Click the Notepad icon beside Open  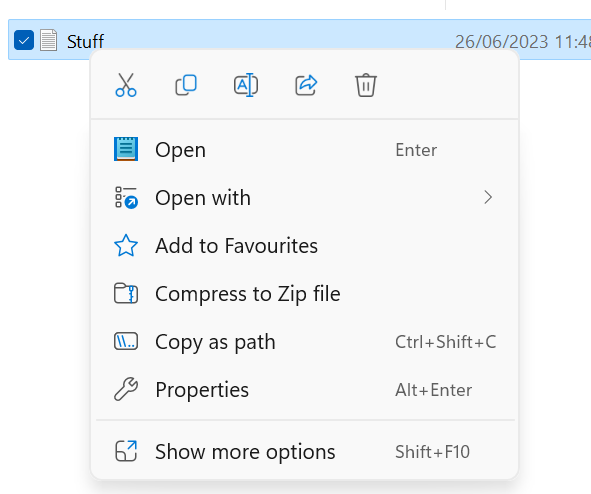[126, 149]
